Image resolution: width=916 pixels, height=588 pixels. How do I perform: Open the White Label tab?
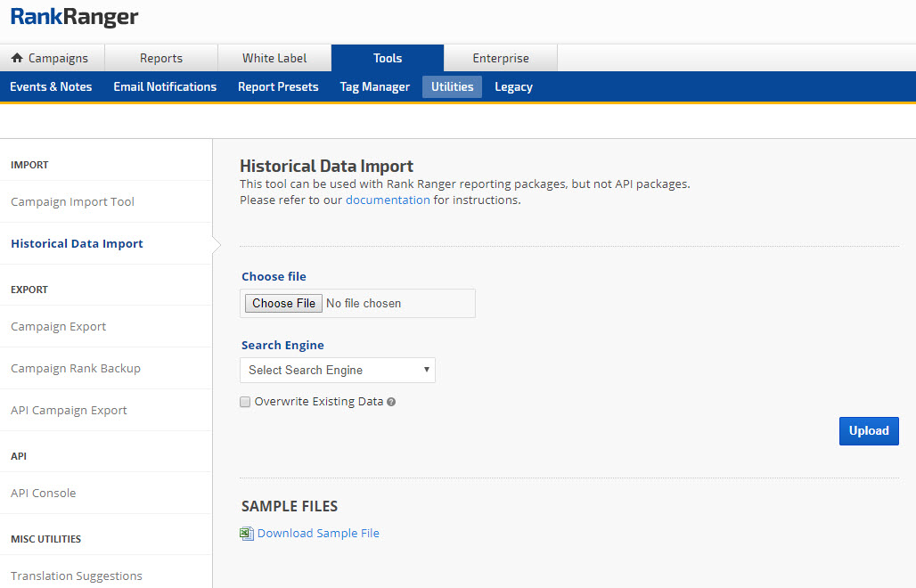point(274,58)
